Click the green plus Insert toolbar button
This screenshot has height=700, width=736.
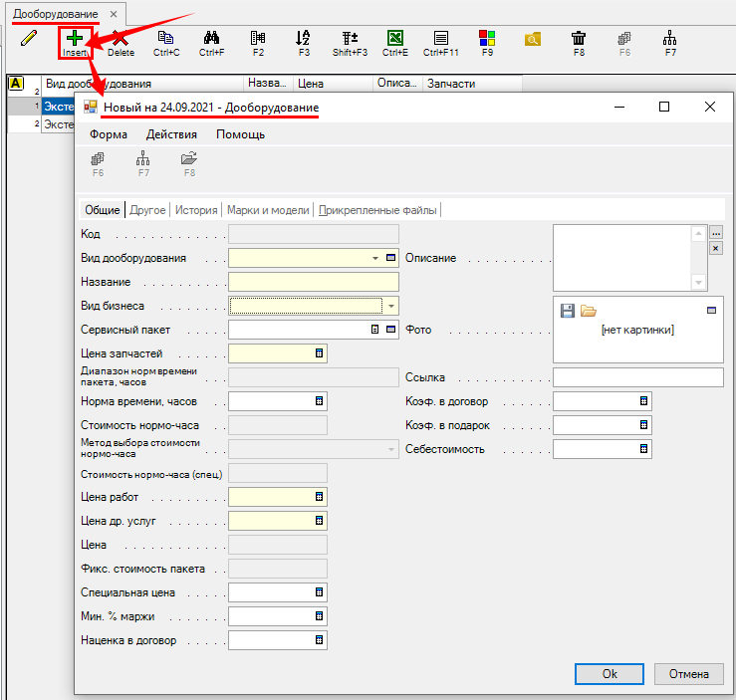pyautogui.click(x=75, y=40)
